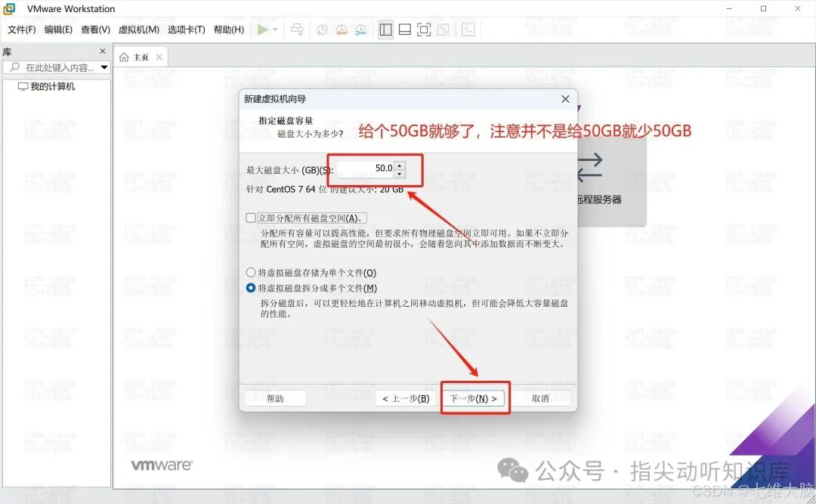This screenshot has width=816, height=504.
Task: Check the 立即分配所有磁盘空间 checkbox
Action: tap(249, 219)
